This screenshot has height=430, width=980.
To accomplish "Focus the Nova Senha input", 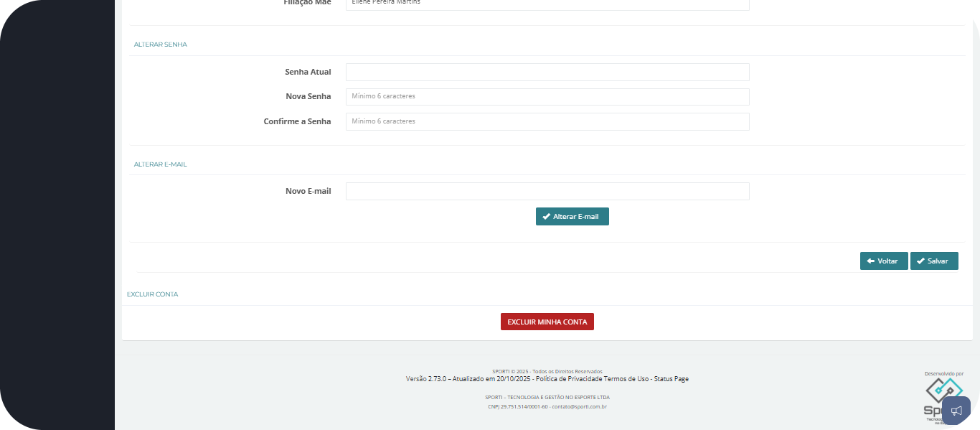I will pos(547,96).
